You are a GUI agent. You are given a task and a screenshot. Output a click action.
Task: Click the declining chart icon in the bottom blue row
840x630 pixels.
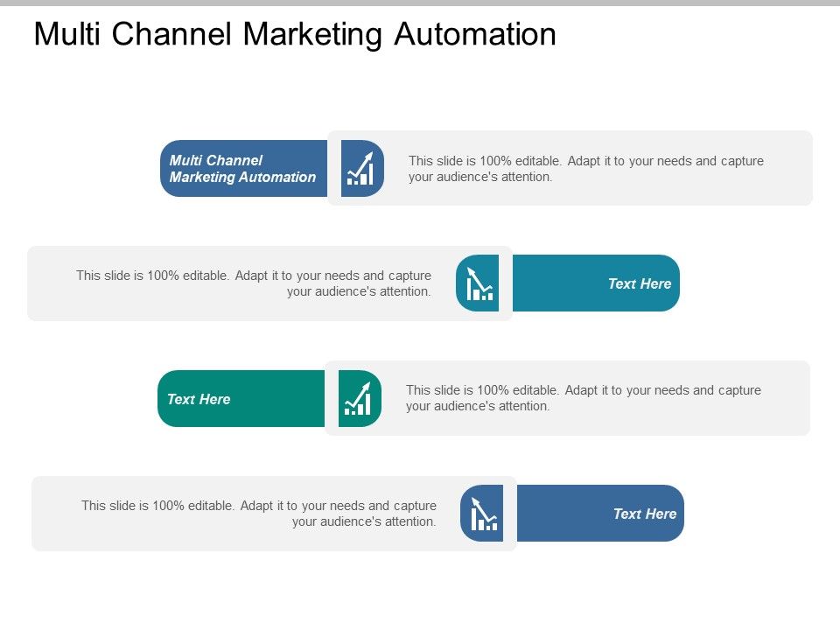click(484, 514)
